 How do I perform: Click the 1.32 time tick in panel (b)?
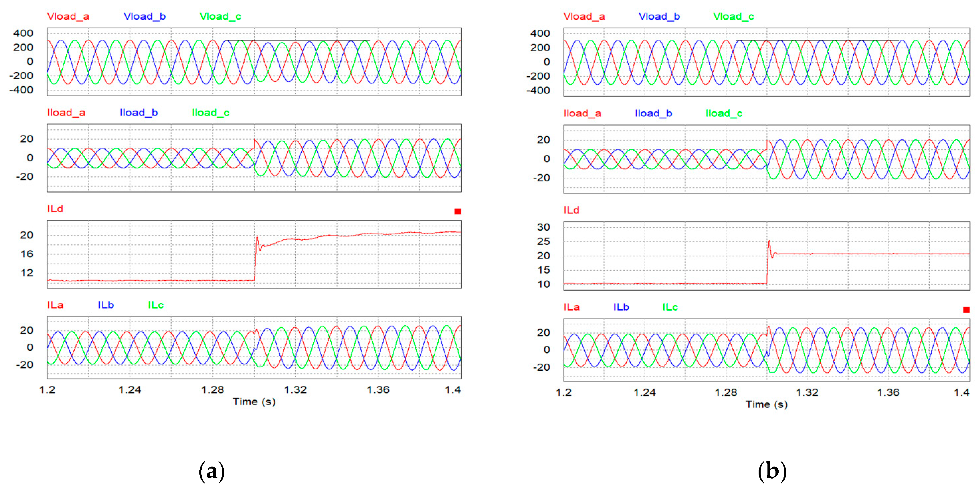pyautogui.click(x=807, y=392)
